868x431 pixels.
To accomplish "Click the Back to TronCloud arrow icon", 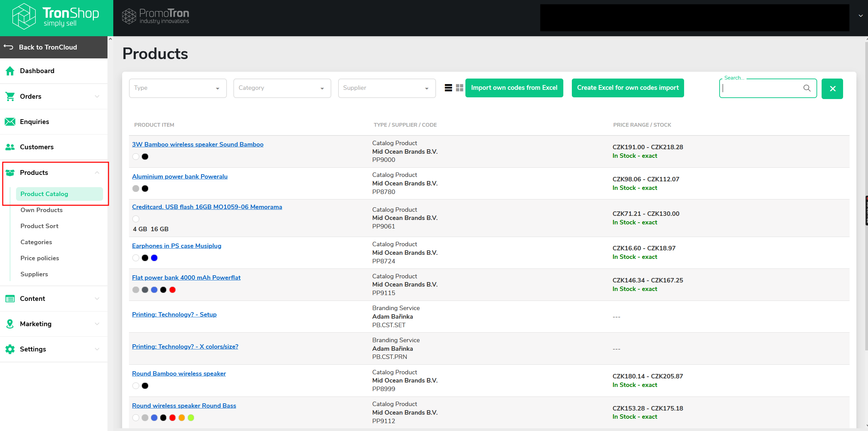I will click(9, 47).
